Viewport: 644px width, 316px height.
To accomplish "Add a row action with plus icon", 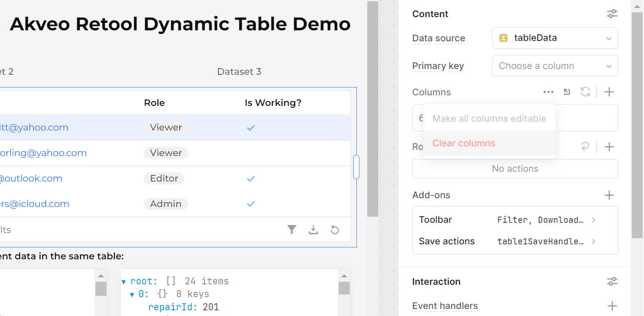I will point(609,146).
